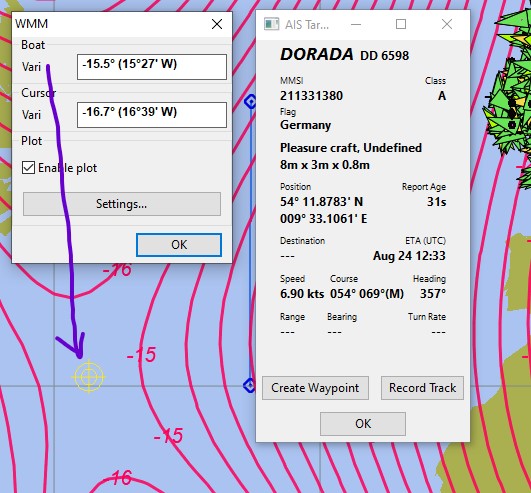531x493 pixels.
Task: Click the Boat variation field
Action: tap(152, 67)
